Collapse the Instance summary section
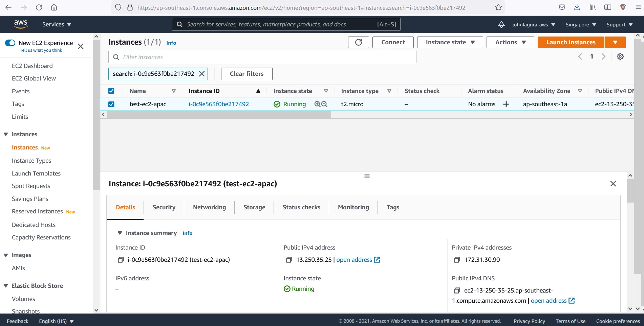The width and height of the screenshot is (644, 326). [x=120, y=233]
